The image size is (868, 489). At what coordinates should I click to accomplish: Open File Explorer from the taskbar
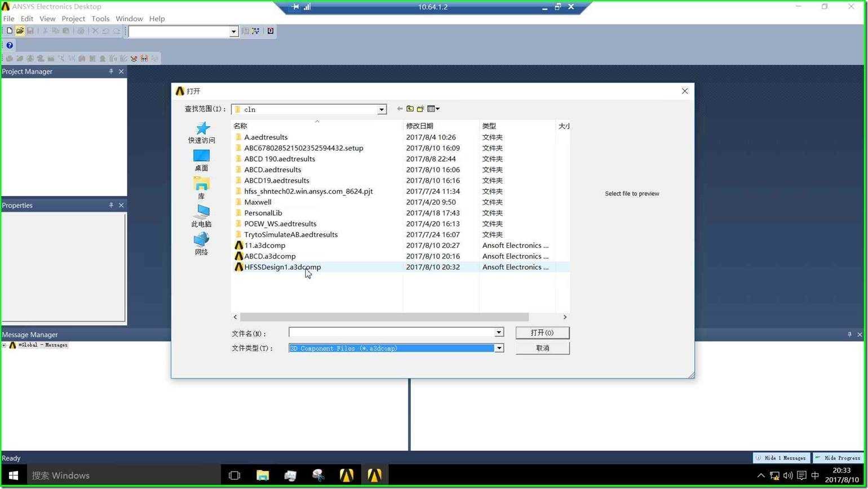pyautogui.click(x=263, y=475)
